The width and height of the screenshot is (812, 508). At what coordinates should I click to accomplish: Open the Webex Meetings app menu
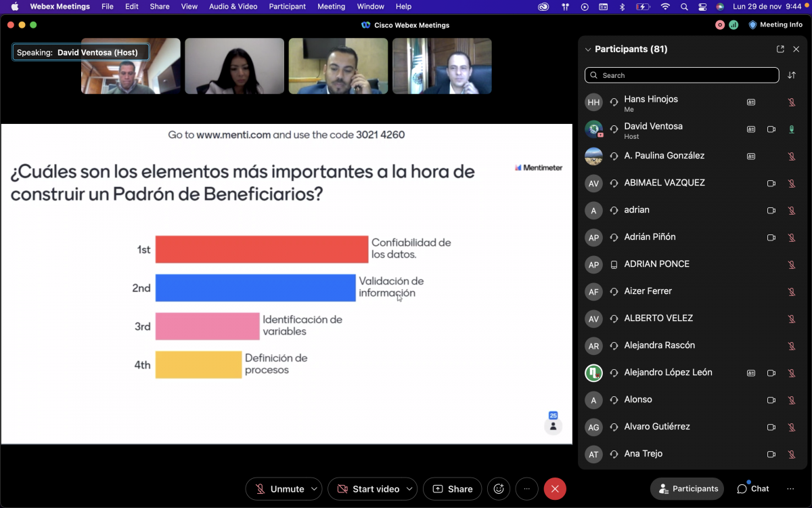click(x=60, y=7)
